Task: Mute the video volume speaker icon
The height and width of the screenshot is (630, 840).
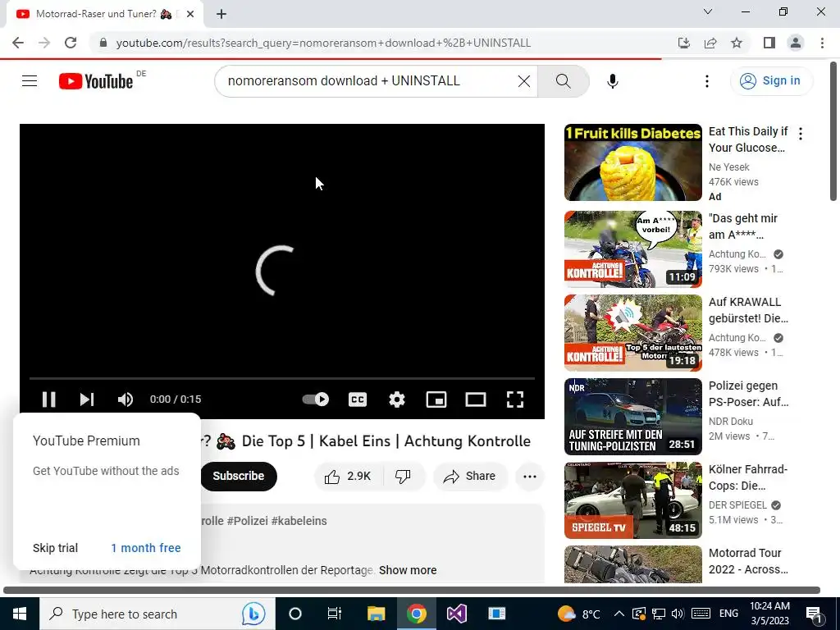Action: click(126, 399)
